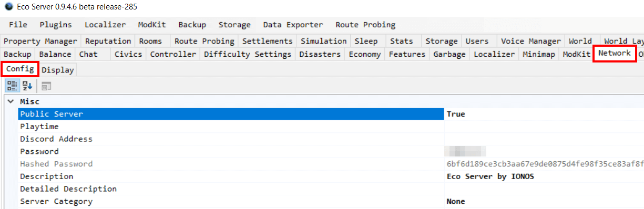Toggle the Public Server True value
The height and width of the screenshot is (209, 644).
(x=544, y=114)
